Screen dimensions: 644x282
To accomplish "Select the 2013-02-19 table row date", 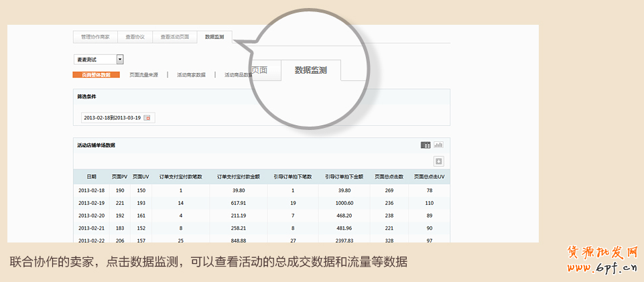I will click(x=91, y=203).
